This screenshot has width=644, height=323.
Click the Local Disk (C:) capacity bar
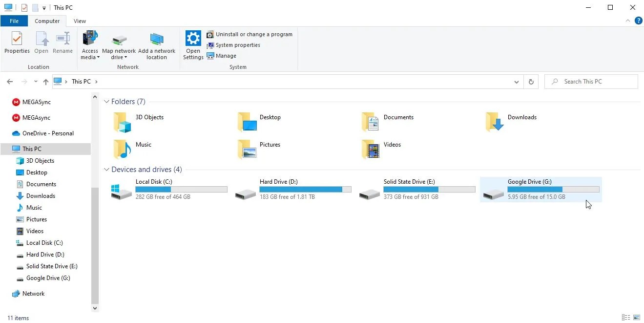[x=181, y=189]
